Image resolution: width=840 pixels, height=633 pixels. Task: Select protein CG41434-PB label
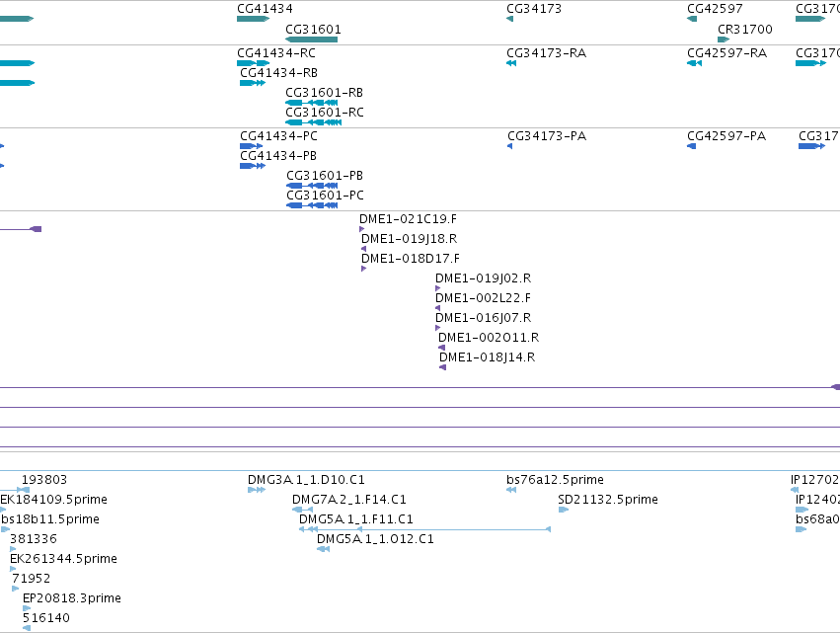[278, 156]
